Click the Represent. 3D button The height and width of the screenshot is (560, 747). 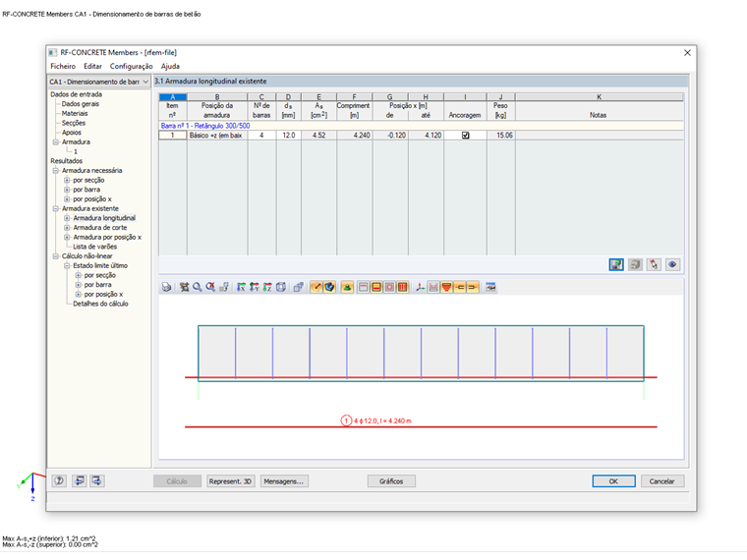click(x=230, y=481)
